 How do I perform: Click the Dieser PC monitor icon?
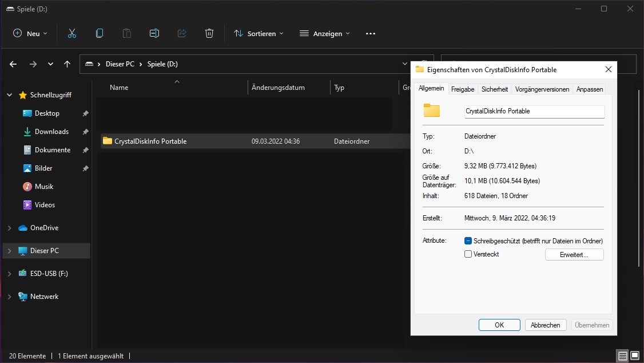(x=23, y=251)
